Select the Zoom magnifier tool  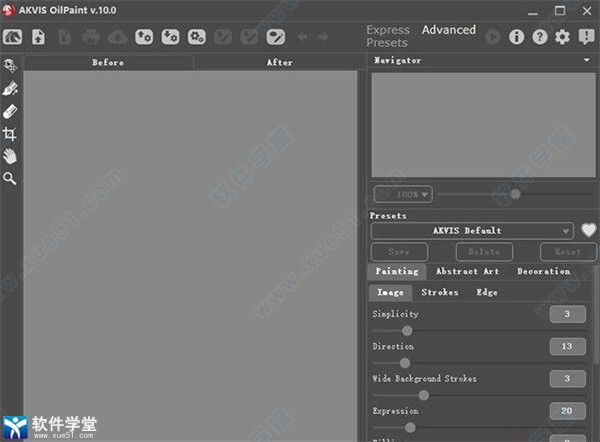pos(10,178)
